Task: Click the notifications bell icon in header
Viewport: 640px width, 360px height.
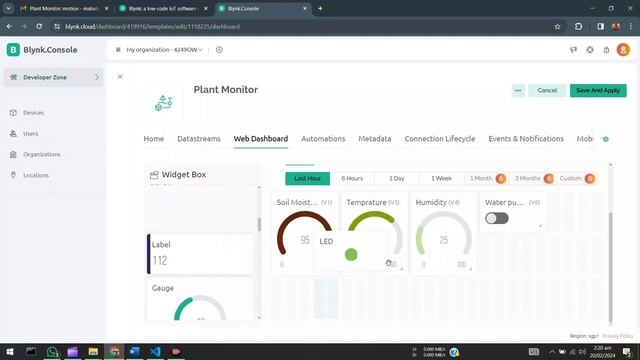Action: click(606, 50)
